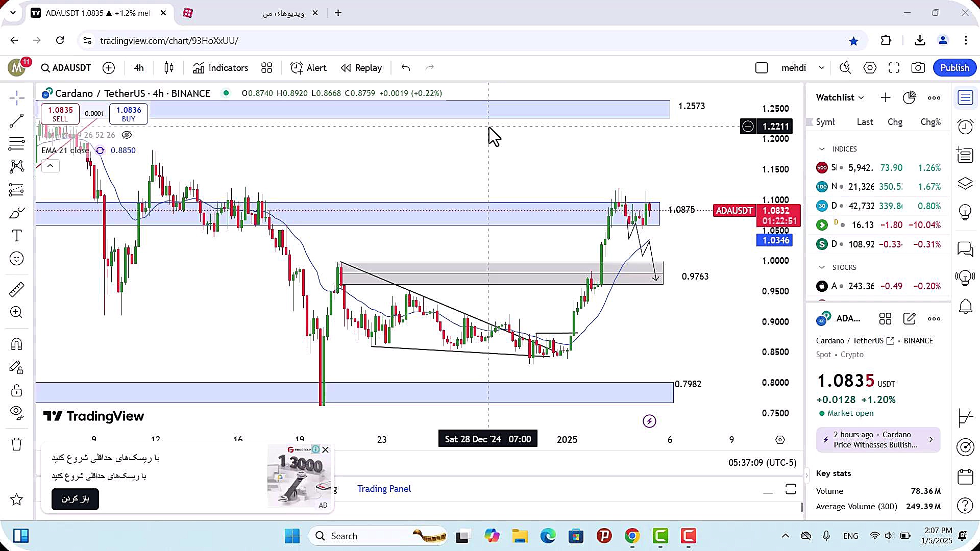This screenshot has width=980, height=551.
Task: Collapse the indicator legend arrow
Action: (x=50, y=165)
